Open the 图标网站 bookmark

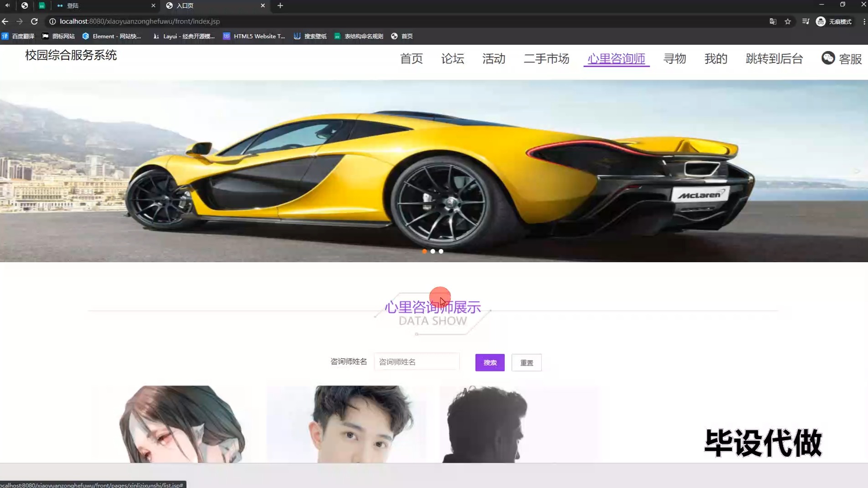pyautogui.click(x=58, y=36)
